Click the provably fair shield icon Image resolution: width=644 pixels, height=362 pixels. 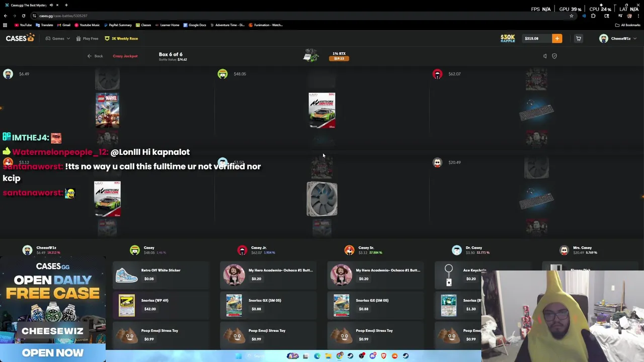(554, 56)
